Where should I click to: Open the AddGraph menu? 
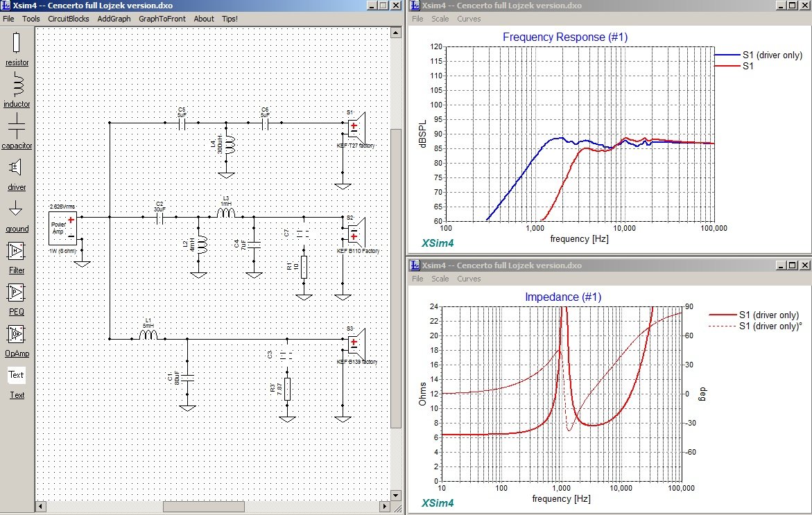(114, 19)
